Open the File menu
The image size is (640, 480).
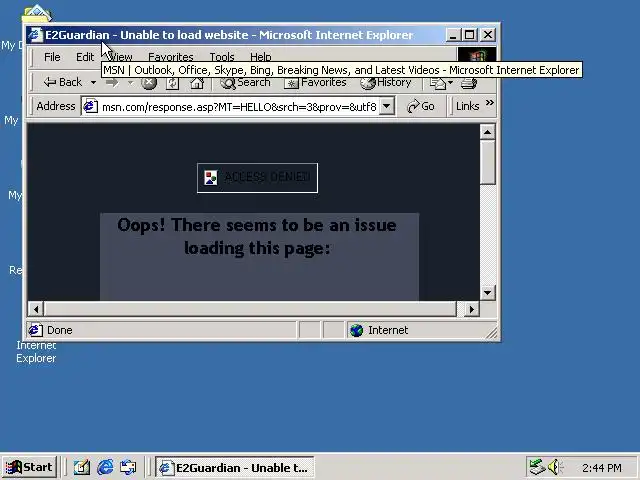pos(52,57)
